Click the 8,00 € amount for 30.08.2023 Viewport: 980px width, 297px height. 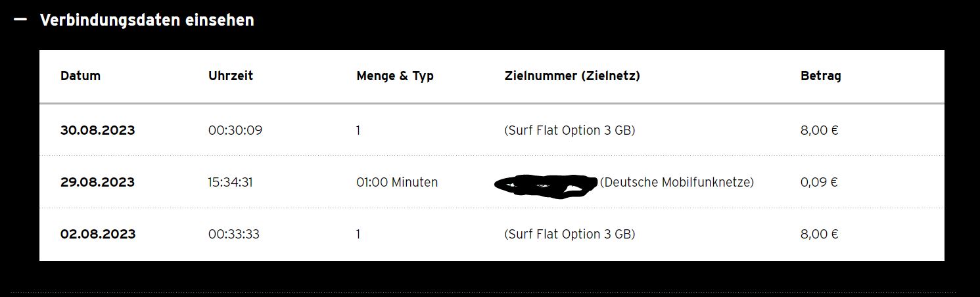point(820,130)
